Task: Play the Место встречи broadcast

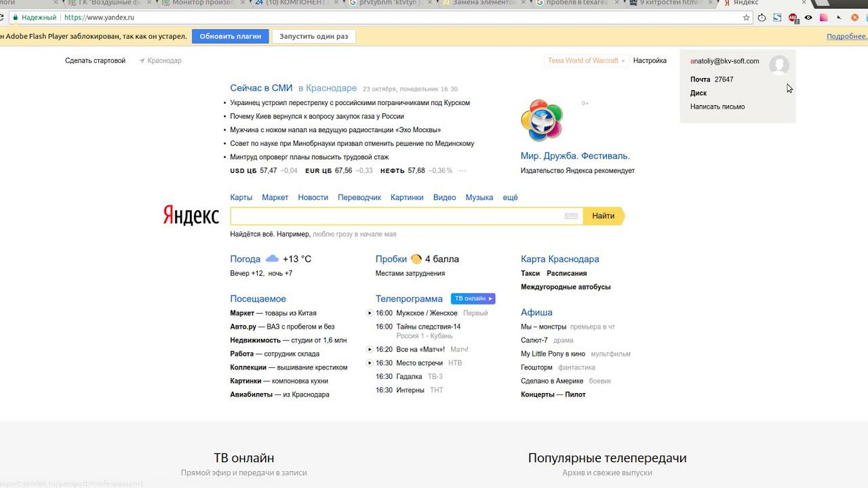Action: pos(370,363)
